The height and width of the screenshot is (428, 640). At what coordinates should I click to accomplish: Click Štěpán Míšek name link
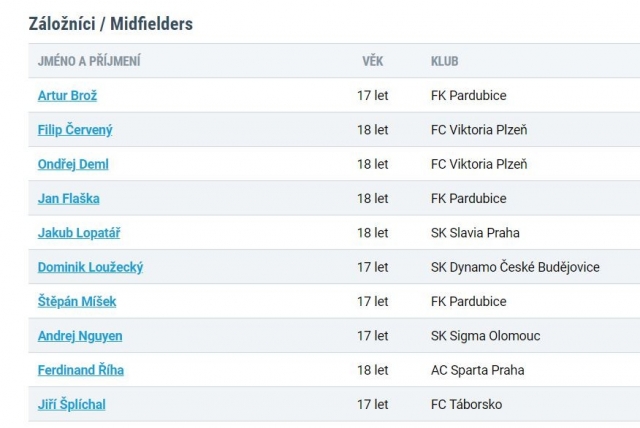coord(77,301)
